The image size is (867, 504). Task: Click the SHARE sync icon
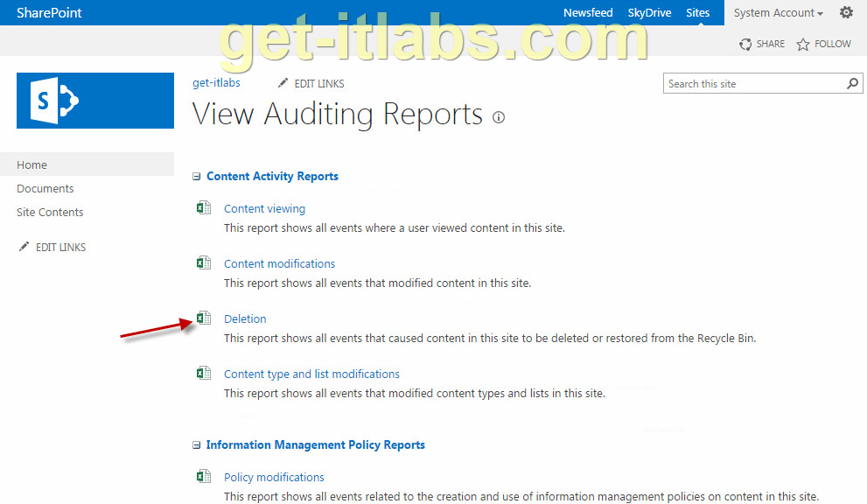tap(745, 45)
